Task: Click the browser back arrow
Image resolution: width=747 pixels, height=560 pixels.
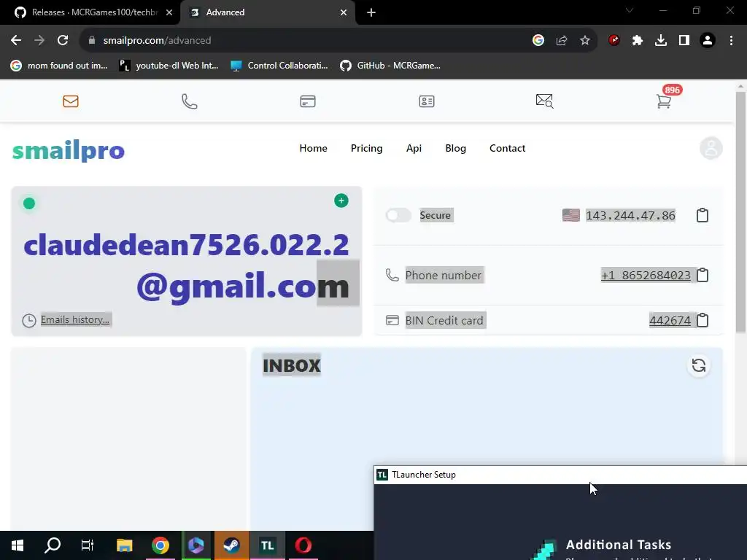Action: click(16, 41)
